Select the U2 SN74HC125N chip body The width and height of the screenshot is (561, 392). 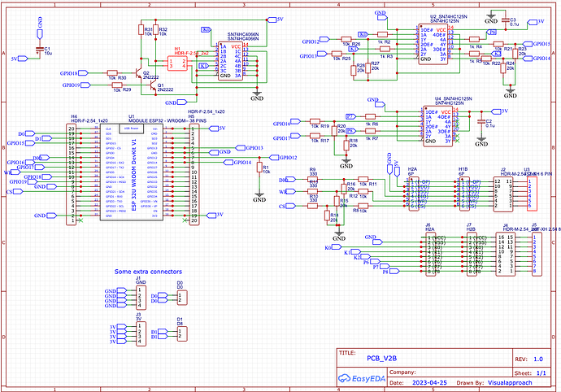(433, 45)
